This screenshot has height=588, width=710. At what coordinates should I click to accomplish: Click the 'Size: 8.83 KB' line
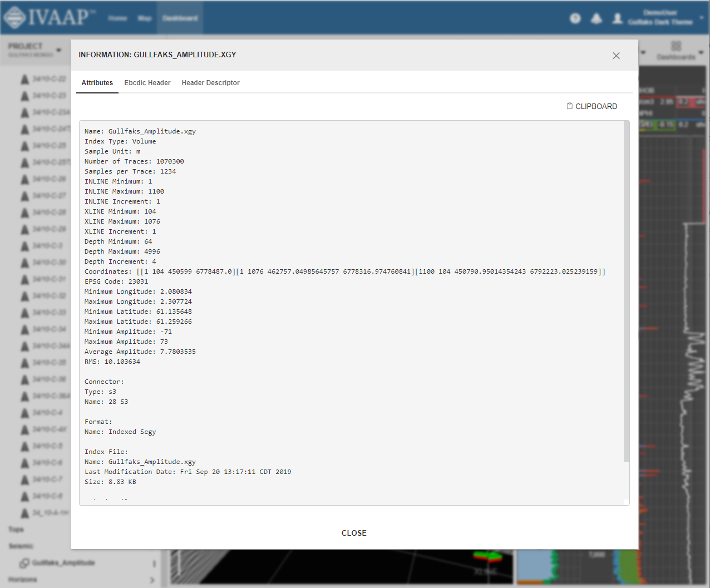[110, 482]
